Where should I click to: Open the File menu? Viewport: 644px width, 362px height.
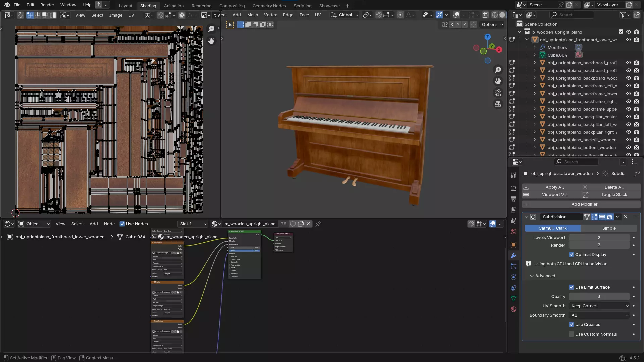17,5
